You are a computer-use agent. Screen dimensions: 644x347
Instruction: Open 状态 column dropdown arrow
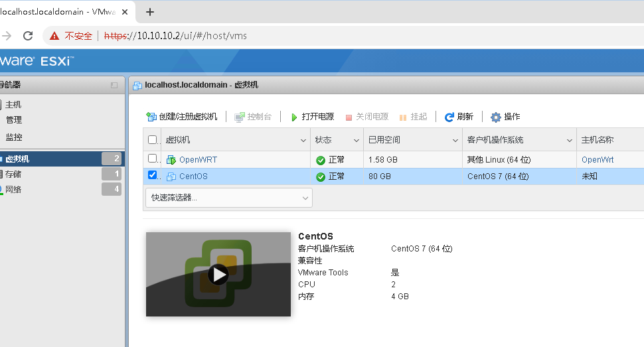[357, 141]
